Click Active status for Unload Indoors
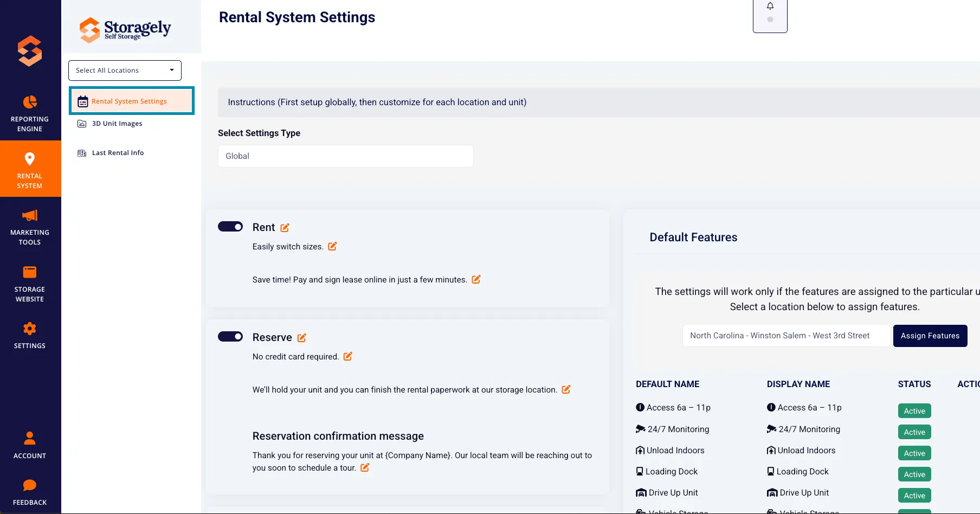The image size is (980, 514). tap(914, 453)
